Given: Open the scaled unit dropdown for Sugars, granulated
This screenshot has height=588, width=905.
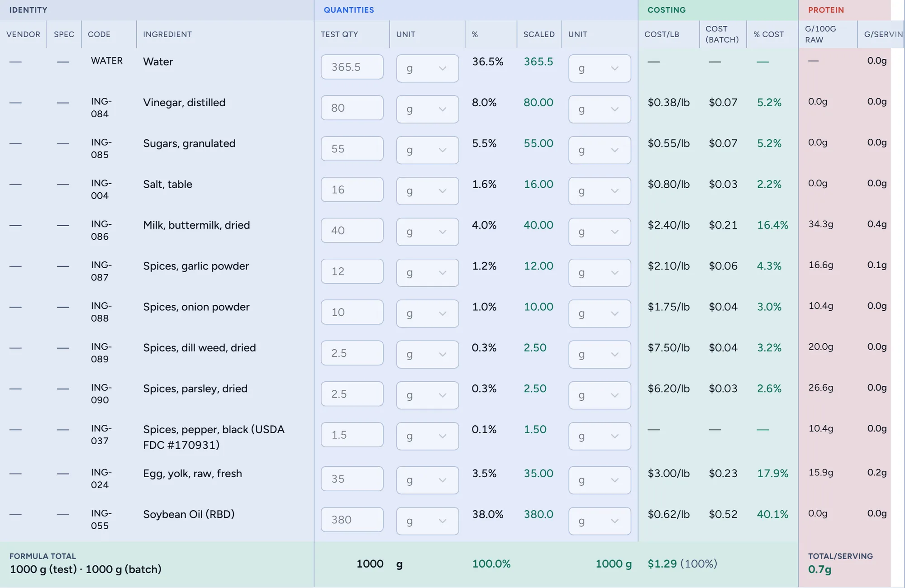Looking at the screenshot, I should 600,150.
